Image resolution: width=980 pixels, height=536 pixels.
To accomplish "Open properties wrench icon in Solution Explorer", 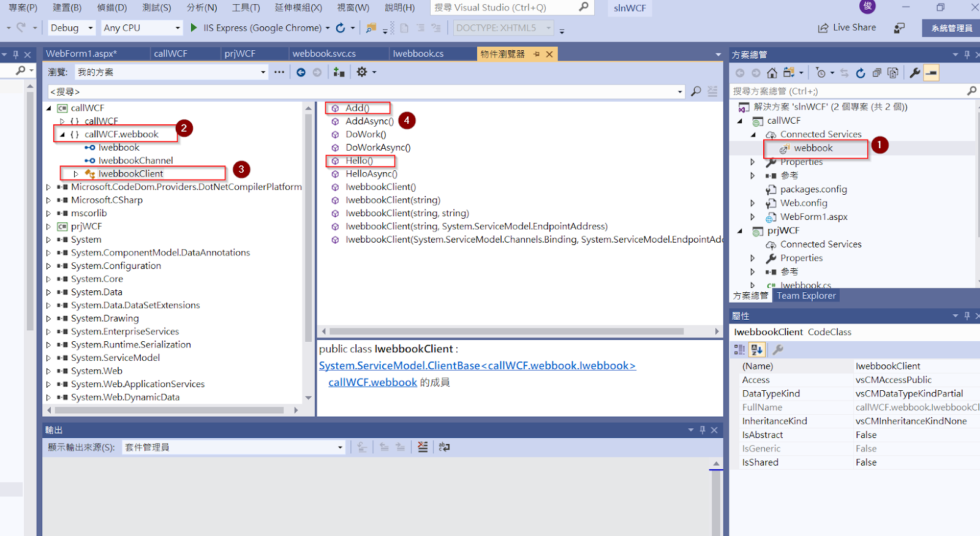I will pyautogui.click(x=915, y=73).
